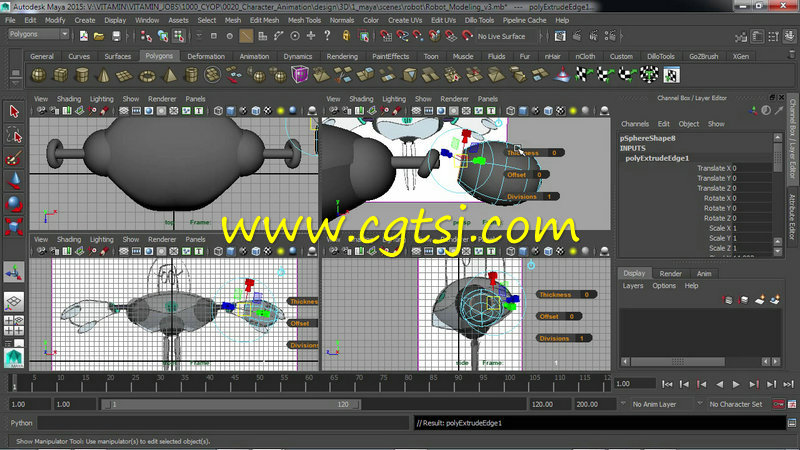Activate the Move tool
The image size is (800, 450).
[x=14, y=181]
